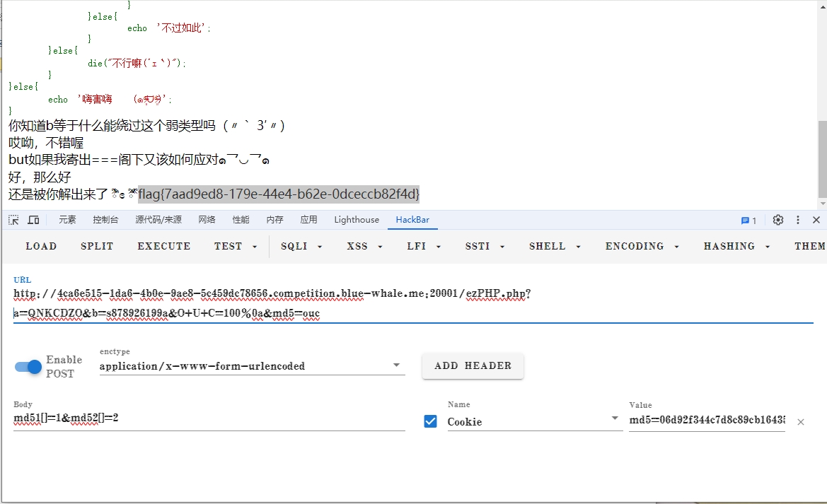827x504 pixels.
Task: Click the page vertical scrollbar
Action: (821, 159)
